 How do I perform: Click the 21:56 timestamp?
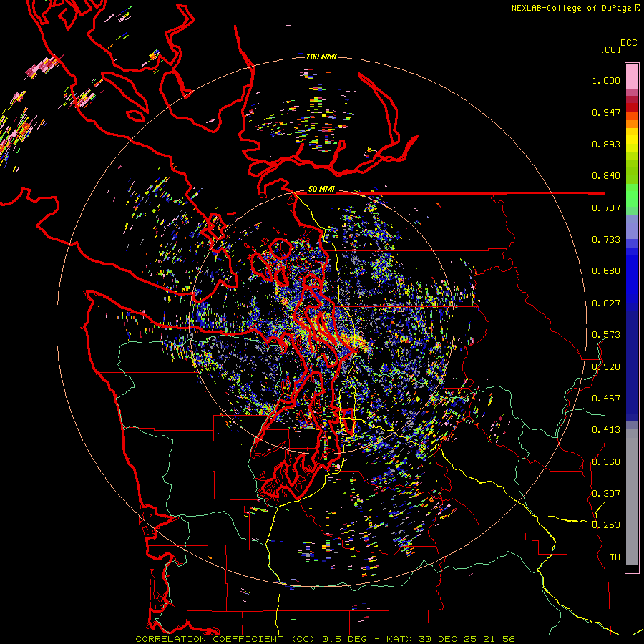499,639
